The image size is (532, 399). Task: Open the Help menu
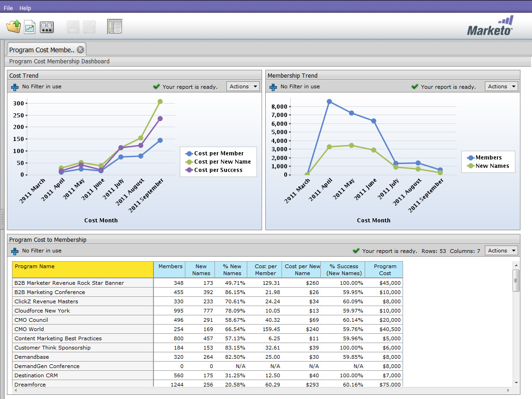pos(25,8)
